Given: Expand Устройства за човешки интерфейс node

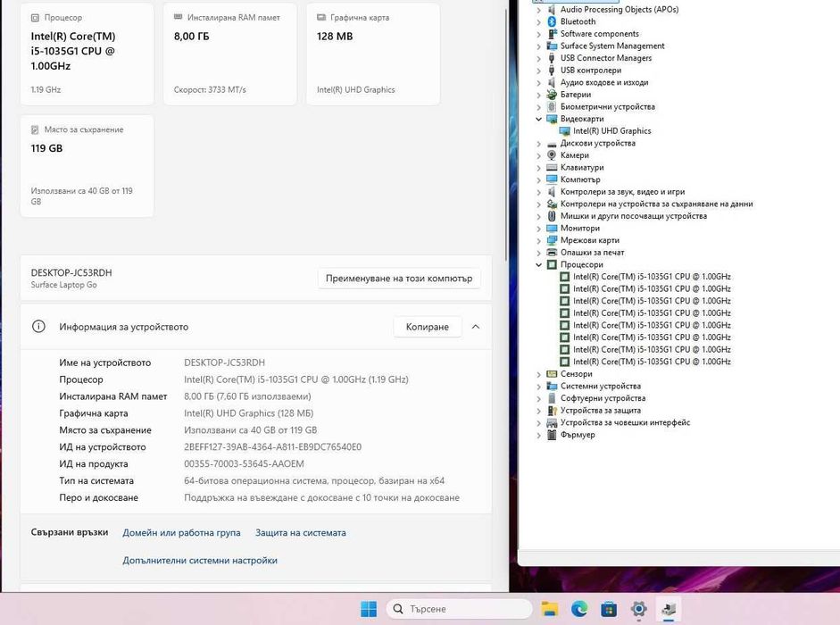Looking at the screenshot, I should click(539, 422).
